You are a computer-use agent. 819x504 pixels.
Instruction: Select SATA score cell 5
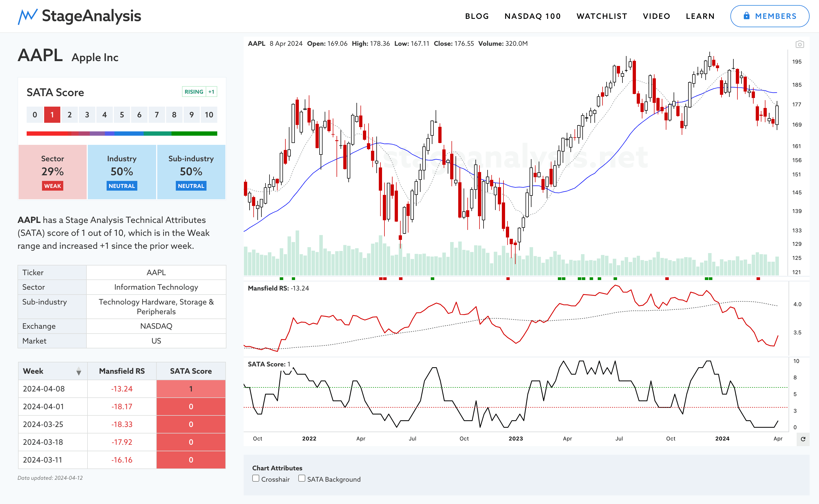point(122,115)
